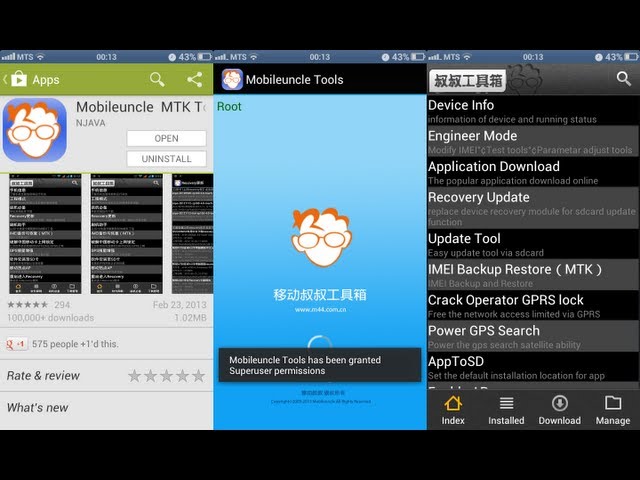Screen dimensions: 640x480
Task: Open search in toolbox app header
Action: coord(623,78)
